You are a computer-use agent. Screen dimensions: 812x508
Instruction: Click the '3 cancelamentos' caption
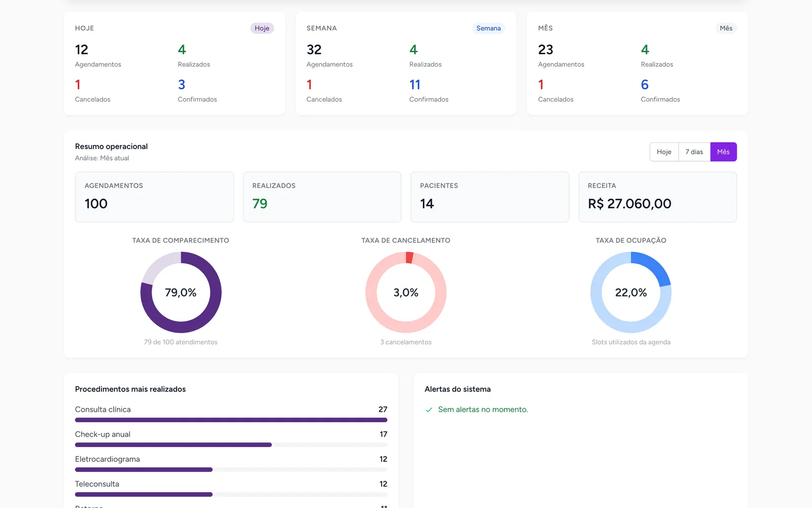tap(406, 342)
